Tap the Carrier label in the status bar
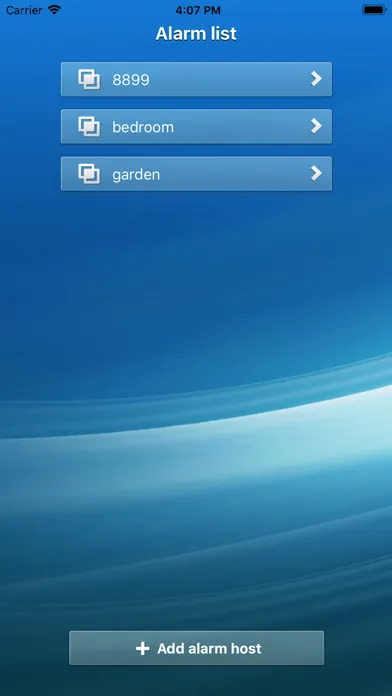The image size is (392, 696). pyautogui.click(x=24, y=10)
